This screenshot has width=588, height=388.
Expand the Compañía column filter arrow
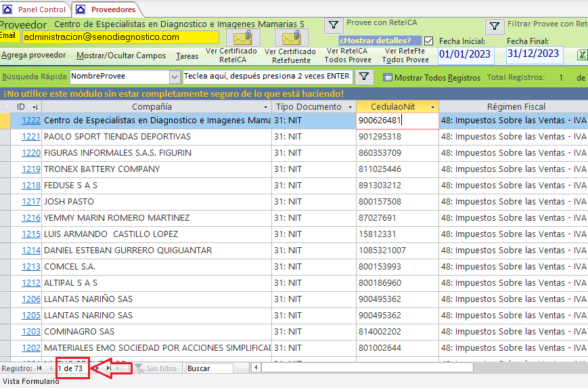pyautogui.click(x=265, y=107)
